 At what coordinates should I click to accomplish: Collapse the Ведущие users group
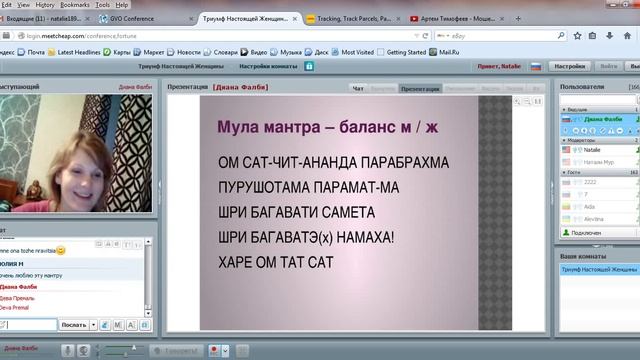pyautogui.click(x=564, y=110)
